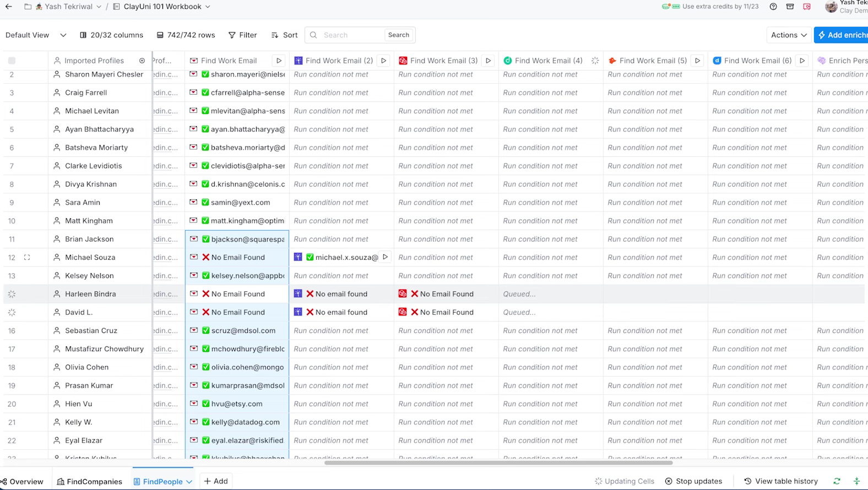Click the horizontal scrollbar at the table bottom

498,463
